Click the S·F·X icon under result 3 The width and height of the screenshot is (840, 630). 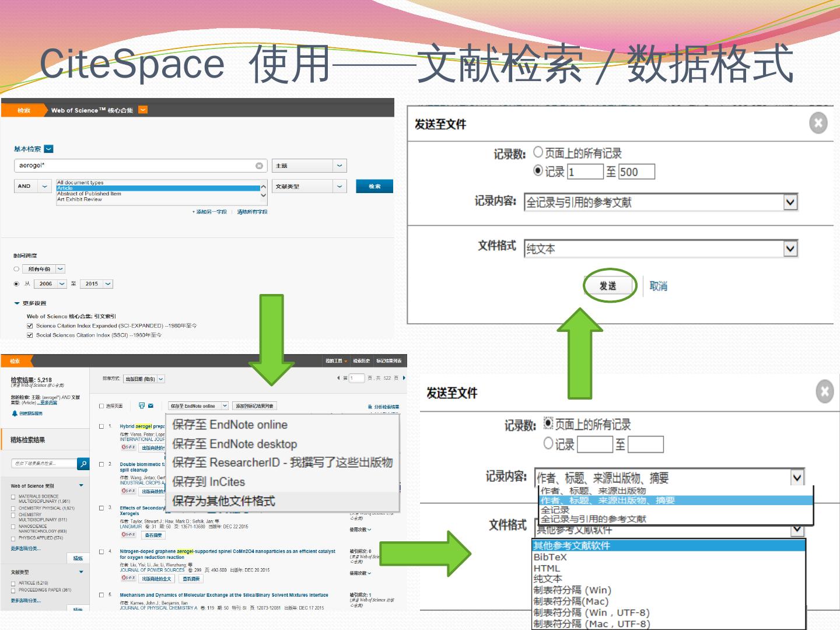pos(129,534)
